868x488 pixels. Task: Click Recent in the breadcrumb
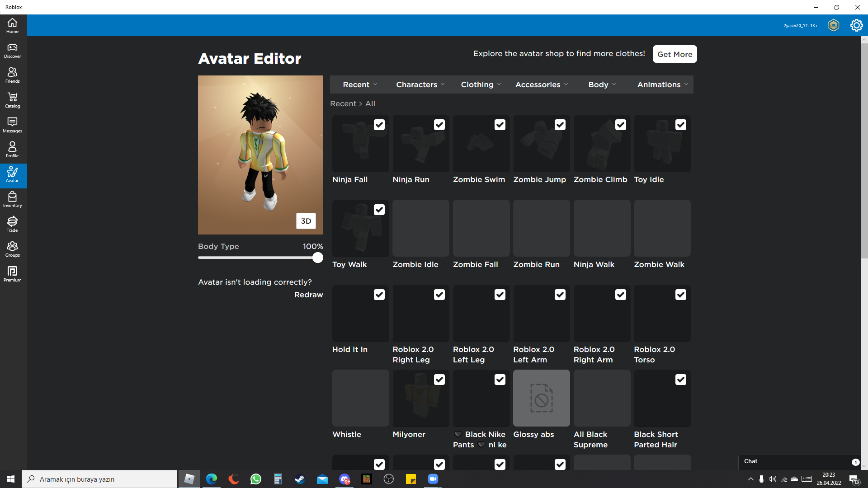[x=343, y=103]
